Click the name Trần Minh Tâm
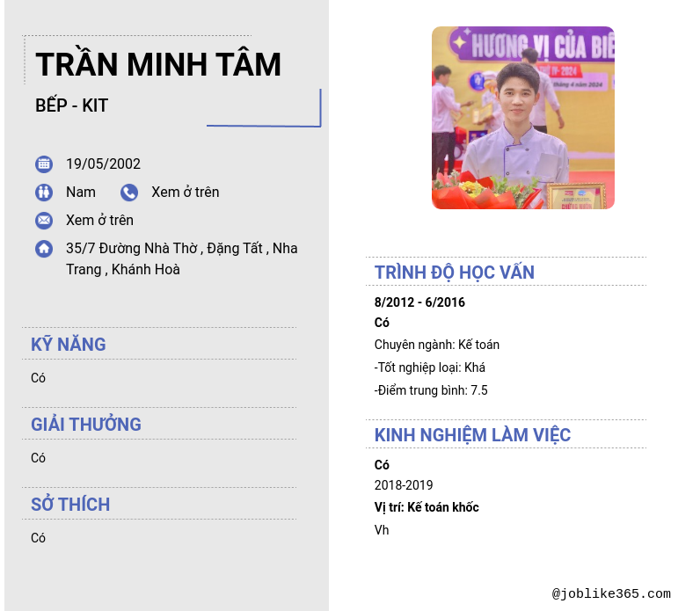Viewport: 700px width, 611px height. click(x=158, y=65)
